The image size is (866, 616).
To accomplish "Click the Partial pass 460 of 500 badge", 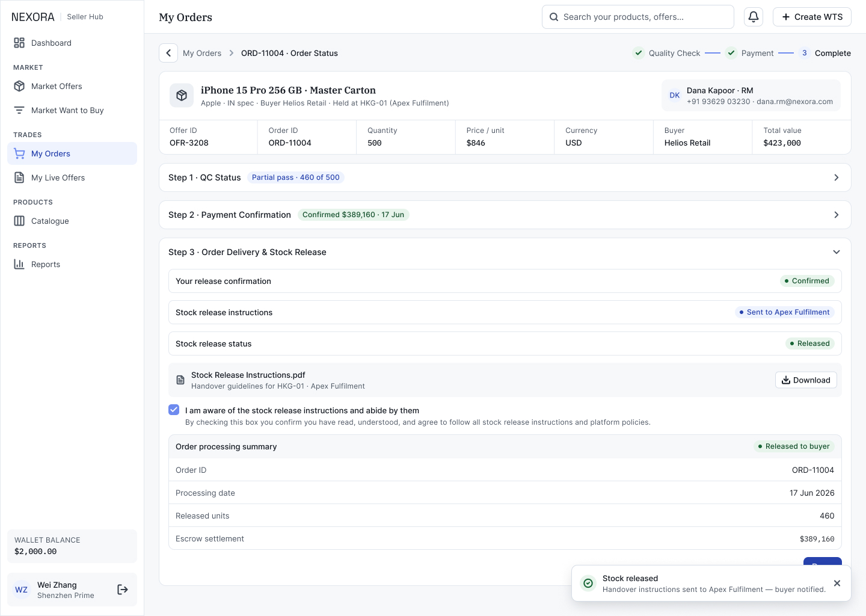I will 296,177.
